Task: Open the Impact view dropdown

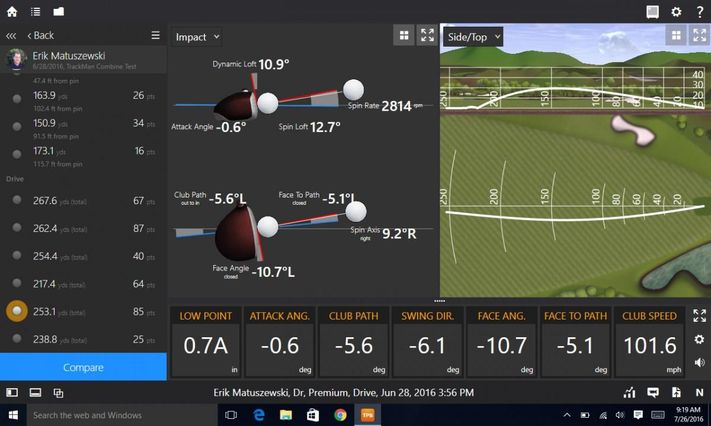Action: click(196, 37)
